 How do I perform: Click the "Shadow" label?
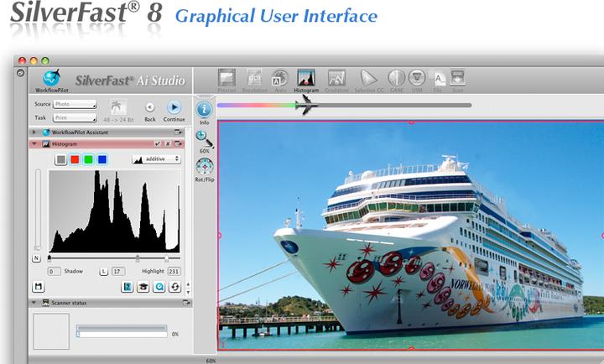(x=74, y=271)
